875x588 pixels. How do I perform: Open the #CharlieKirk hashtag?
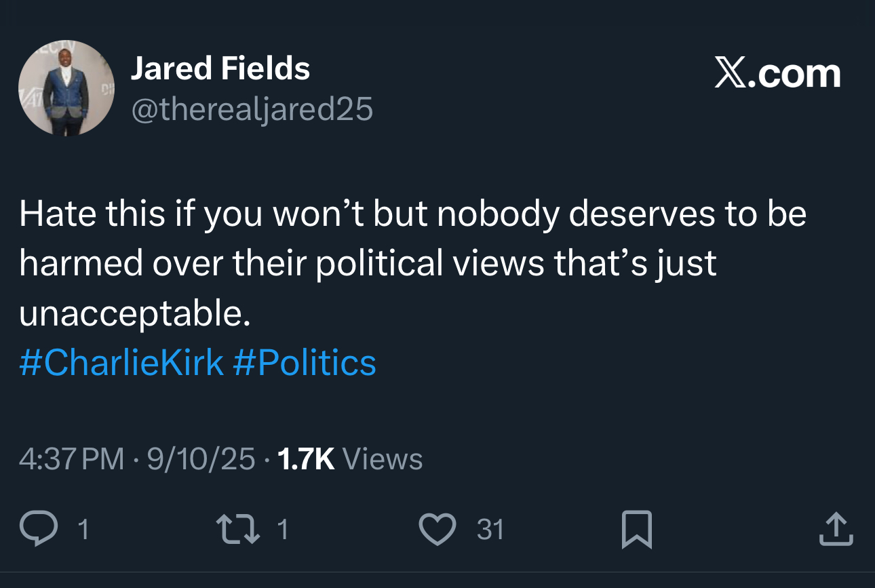(121, 362)
